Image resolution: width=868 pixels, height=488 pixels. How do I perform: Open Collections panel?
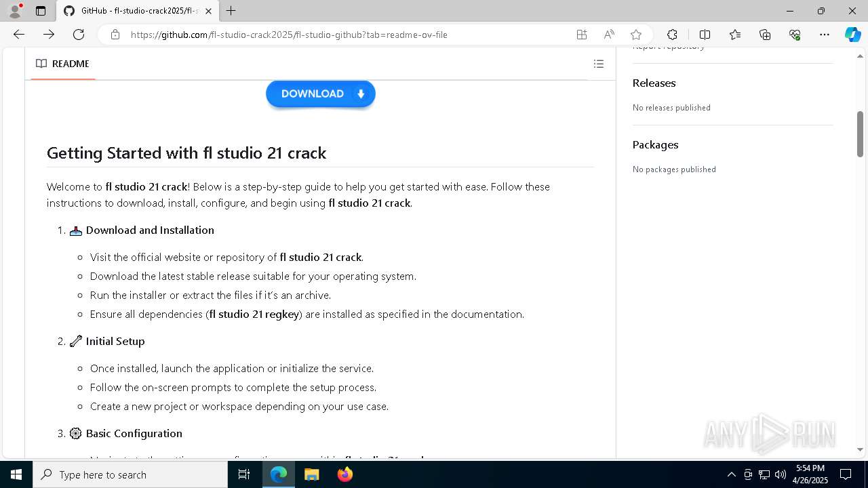pyautogui.click(x=765, y=35)
